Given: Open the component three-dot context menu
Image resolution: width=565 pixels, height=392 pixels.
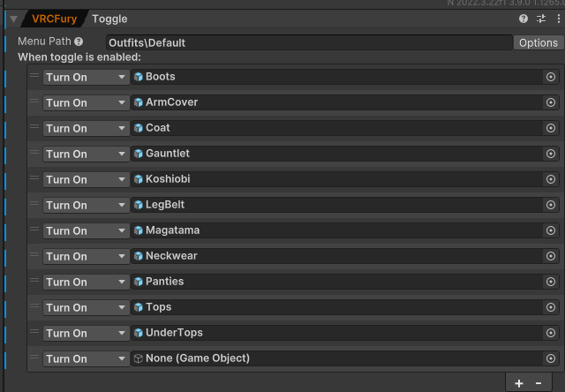Looking at the screenshot, I should [559, 19].
